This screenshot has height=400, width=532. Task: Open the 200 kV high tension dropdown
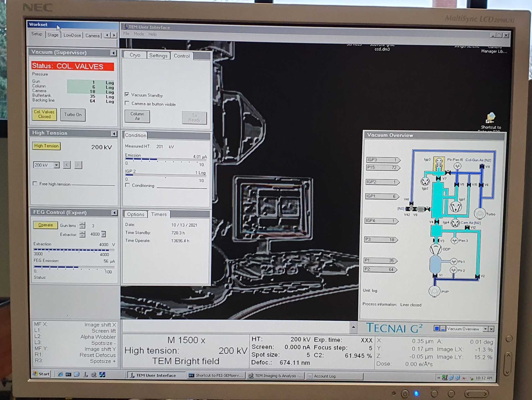pyautogui.click(x=57, y=165)
